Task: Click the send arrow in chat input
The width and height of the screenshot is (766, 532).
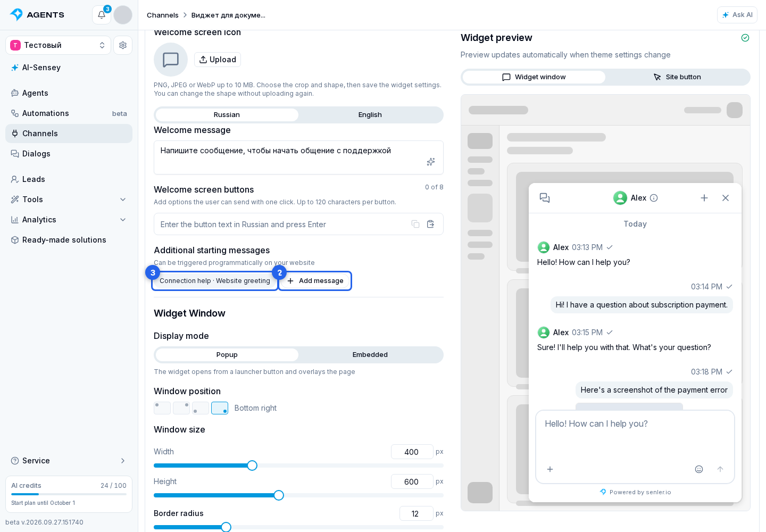Action: pyautogui.click(x=720, y=469)
